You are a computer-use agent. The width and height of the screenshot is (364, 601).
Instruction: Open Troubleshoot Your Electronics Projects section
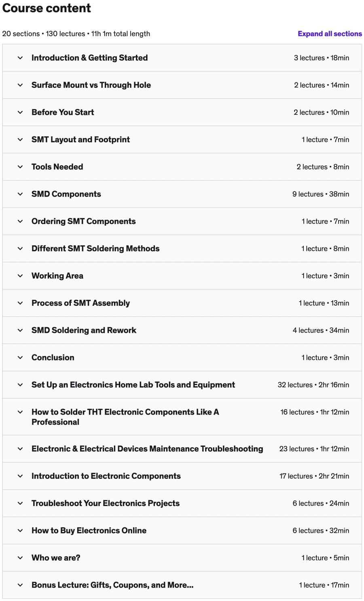pyautogui.click(x=106, y=503)
